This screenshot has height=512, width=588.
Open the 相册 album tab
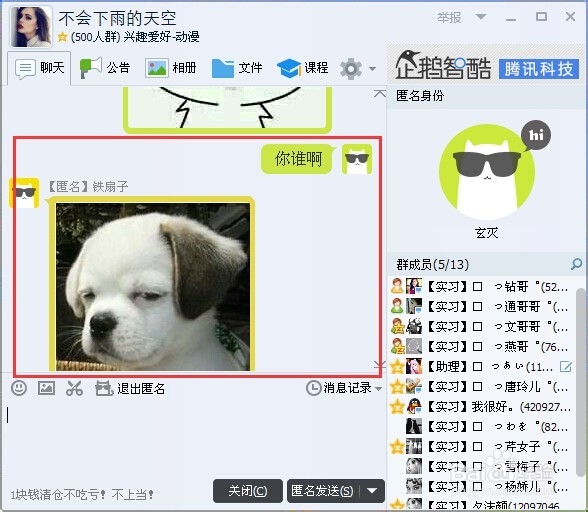(171, 68)
